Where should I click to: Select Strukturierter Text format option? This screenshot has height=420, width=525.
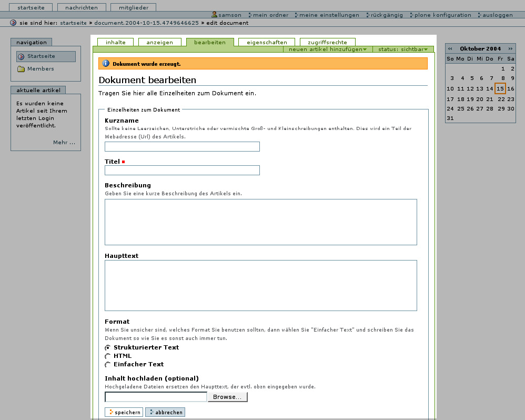108,348
